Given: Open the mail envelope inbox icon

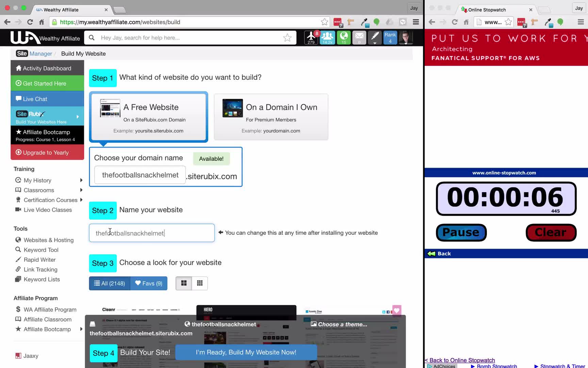Looking at the screenshot, I should (x=359, y=37).
